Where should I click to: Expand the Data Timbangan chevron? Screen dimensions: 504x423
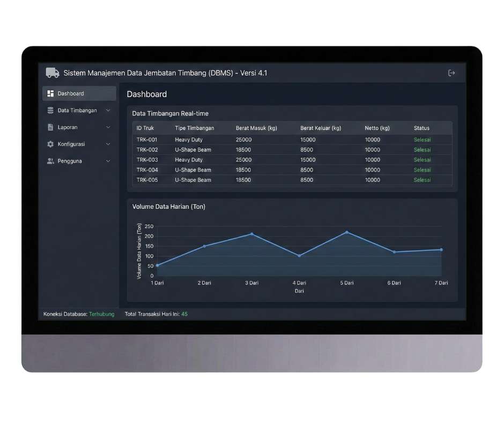(x=108, y=111)
